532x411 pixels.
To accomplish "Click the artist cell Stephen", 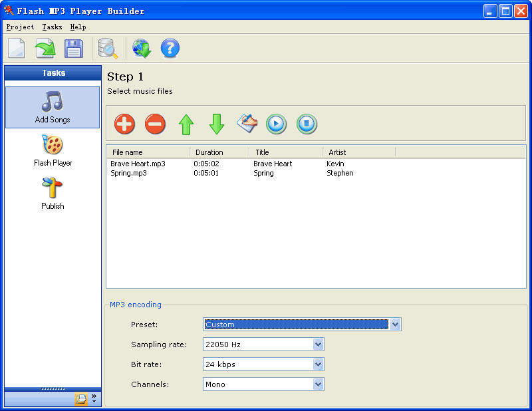I will (340, 173).
